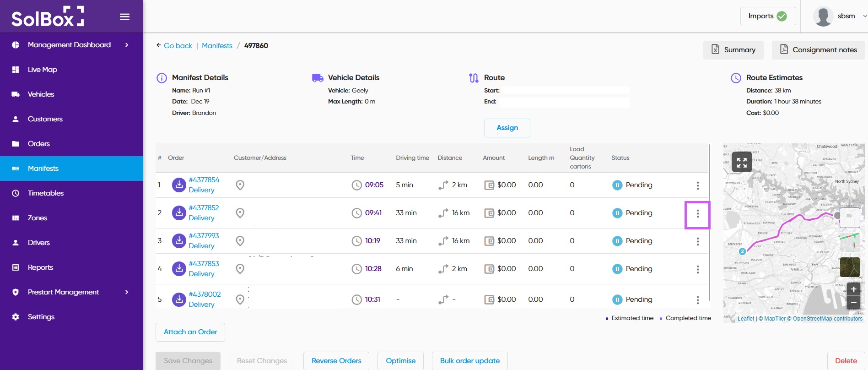Click delivery icon for order #4378002

179,299
